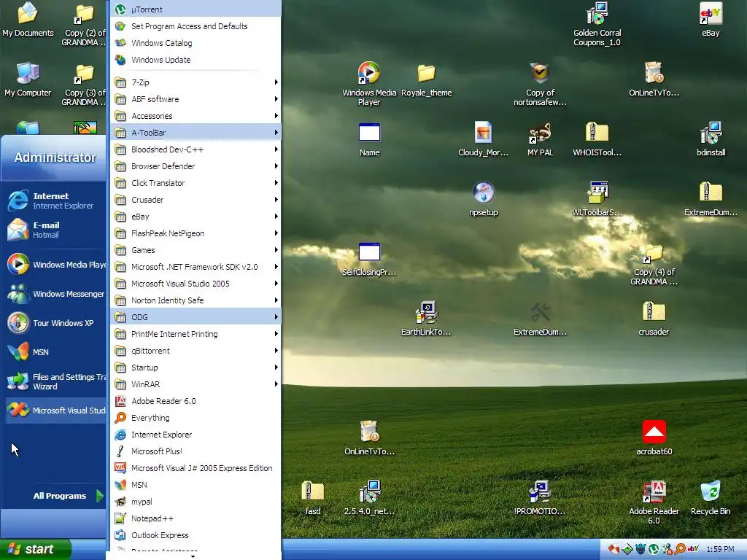This screenshot has width=747, height=560.
Task: Launch Everything from programs list
Action: pyautogui.click(x=196, y=418)
